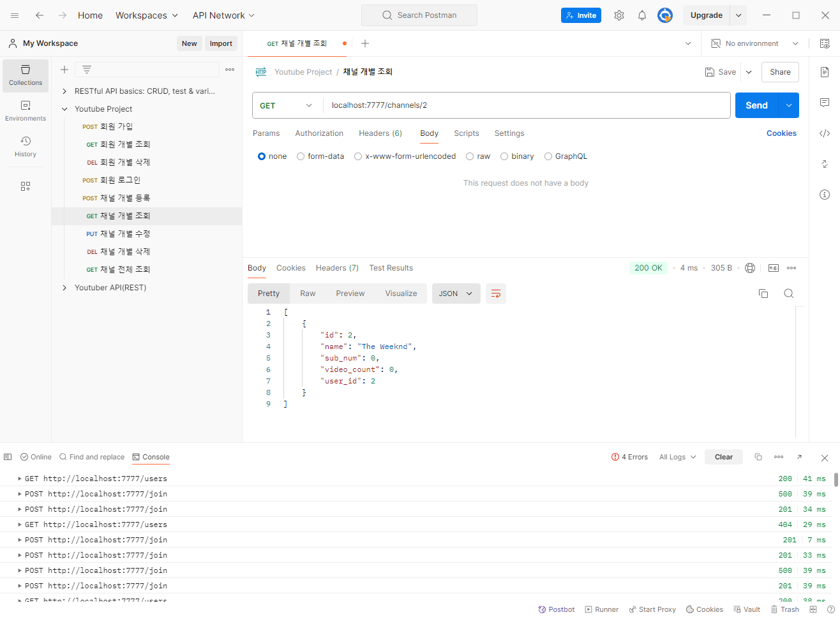The image size is (840, 617).
Task: Expand RESTful API basics collection
Action: (x=64, y=91)
